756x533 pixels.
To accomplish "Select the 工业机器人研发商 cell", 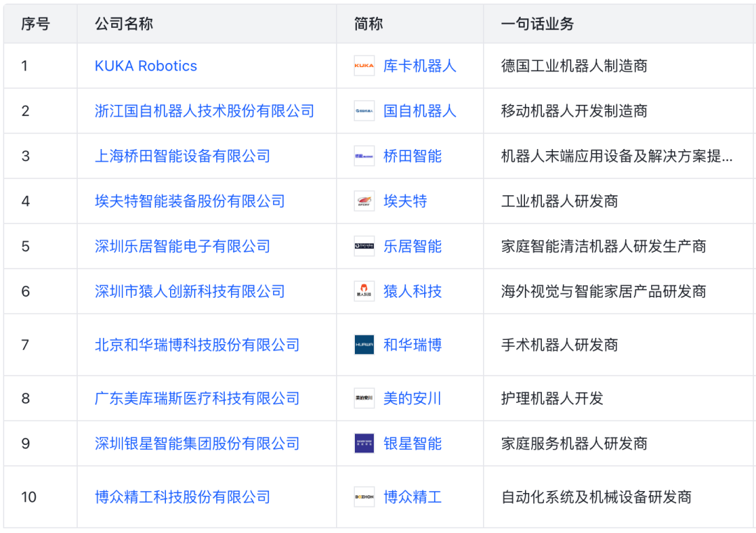I will [x=619, y=201].
